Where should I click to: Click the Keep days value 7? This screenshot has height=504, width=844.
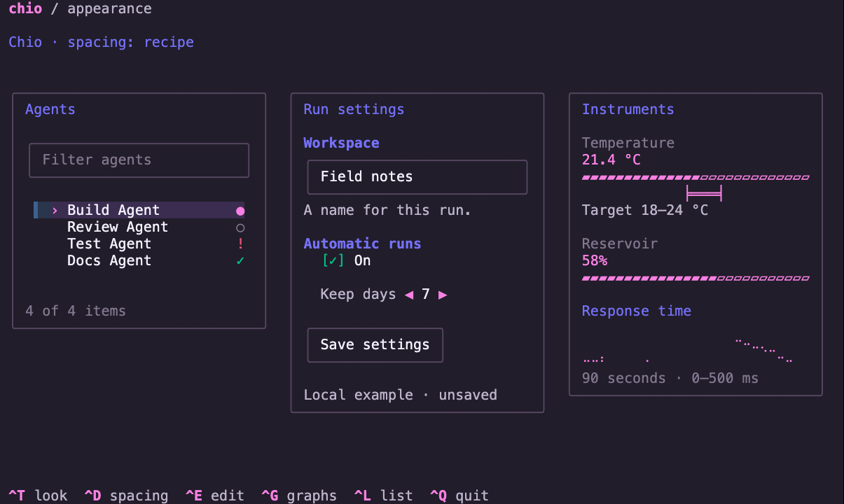point(426,294)
